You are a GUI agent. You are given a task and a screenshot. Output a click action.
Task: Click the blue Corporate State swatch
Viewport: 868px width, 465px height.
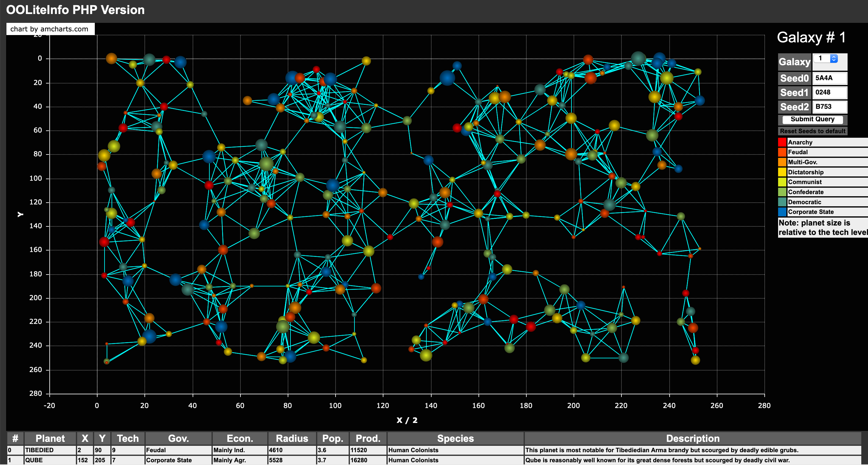point(782,212)
